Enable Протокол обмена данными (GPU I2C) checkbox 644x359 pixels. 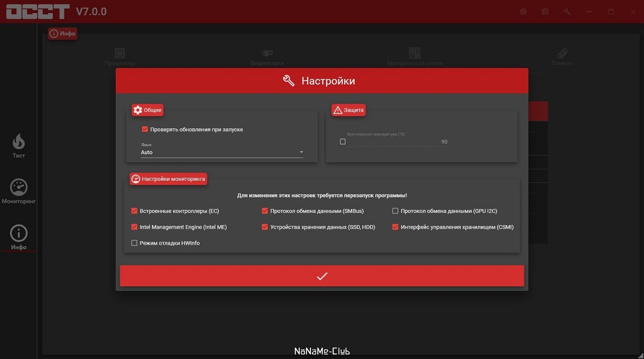click(x=395, y=211)
